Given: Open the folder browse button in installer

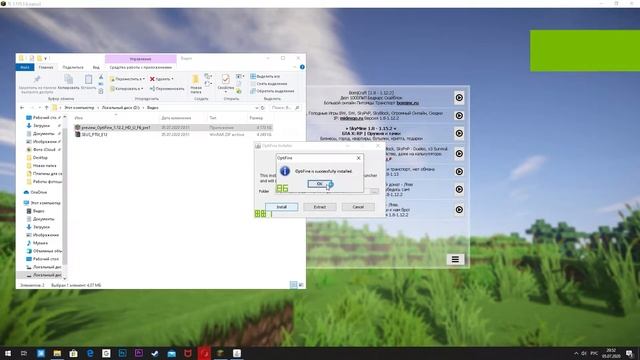Looking at the screenshot, I should [374, 191].
